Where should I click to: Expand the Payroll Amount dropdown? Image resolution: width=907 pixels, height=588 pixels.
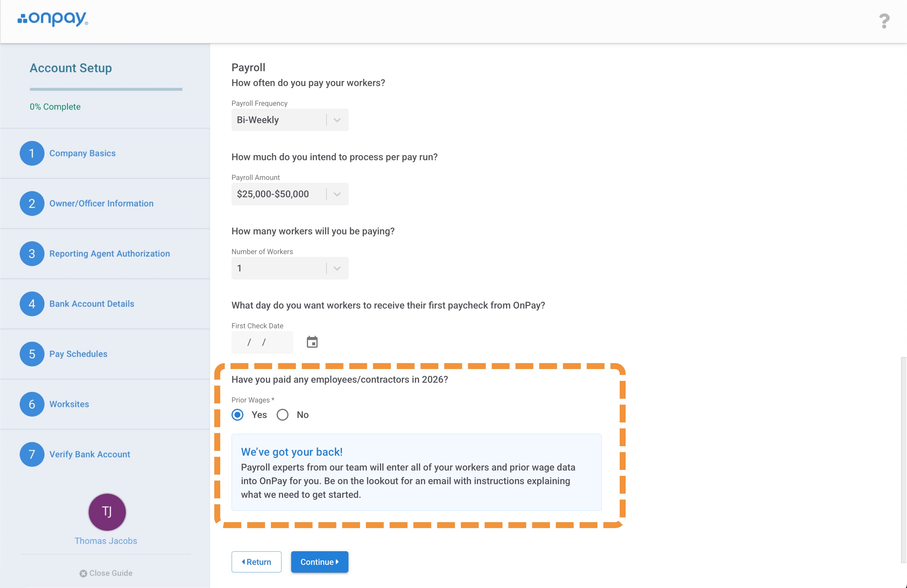click(x=290, y=194)
